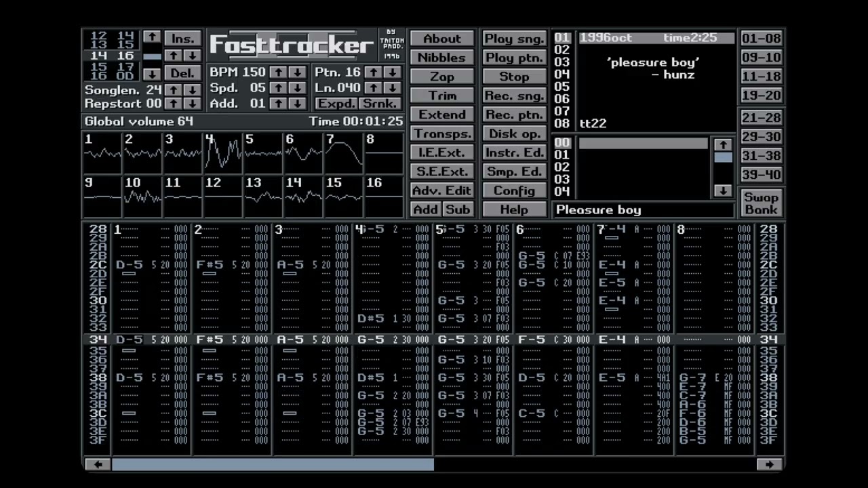Select instrument bank 19-20
The height and width of the screenshot is (488, 868).
762,96
